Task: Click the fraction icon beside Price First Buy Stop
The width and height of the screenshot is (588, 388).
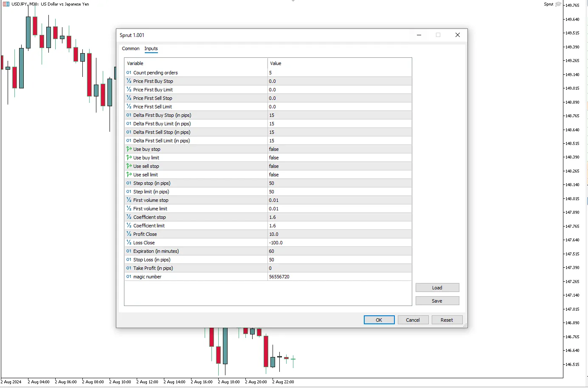Action: [x=129, y=81]
